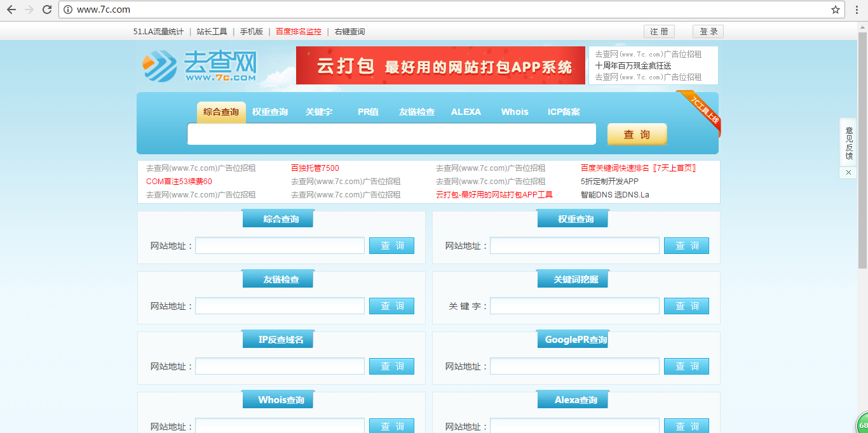Open the 意见反馈 feedback side tab
Screen dimensions: 868x433
(x=848, y=142)
